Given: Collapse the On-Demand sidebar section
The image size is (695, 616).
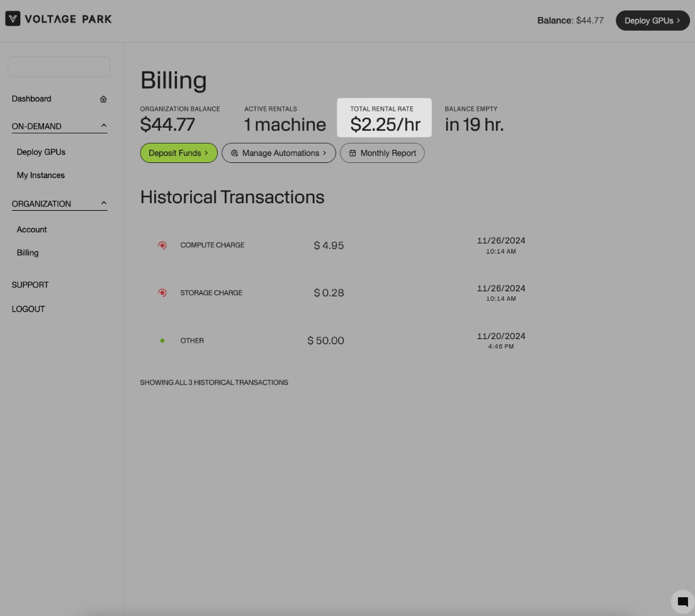Looking at the screenshot, I should click(104, 126).
